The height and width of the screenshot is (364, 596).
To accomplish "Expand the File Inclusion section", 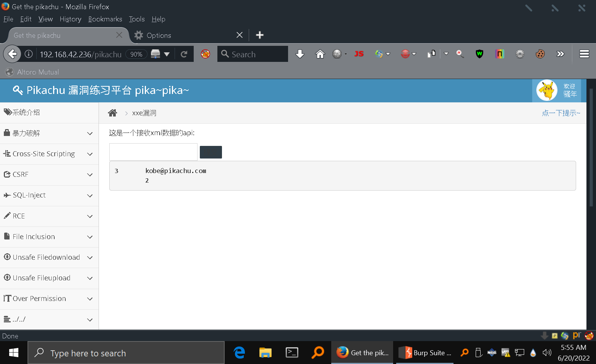I will click(x=49, y=237).
